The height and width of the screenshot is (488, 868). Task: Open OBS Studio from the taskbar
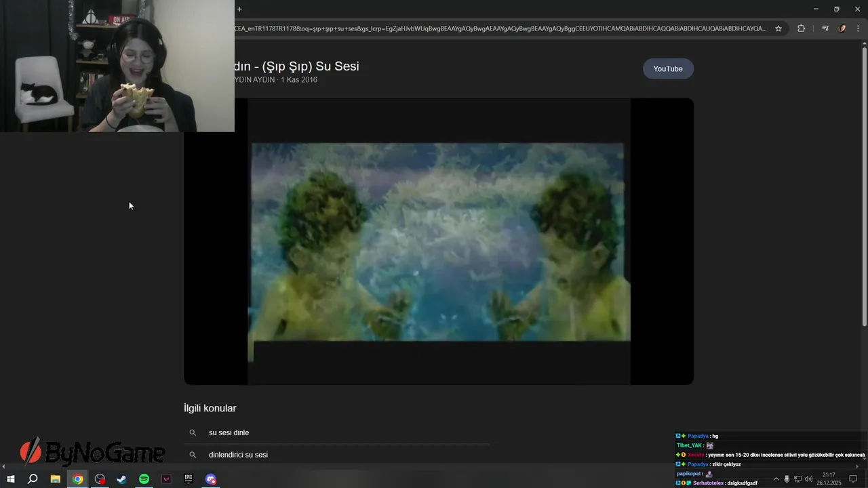(x=100, y=479)
